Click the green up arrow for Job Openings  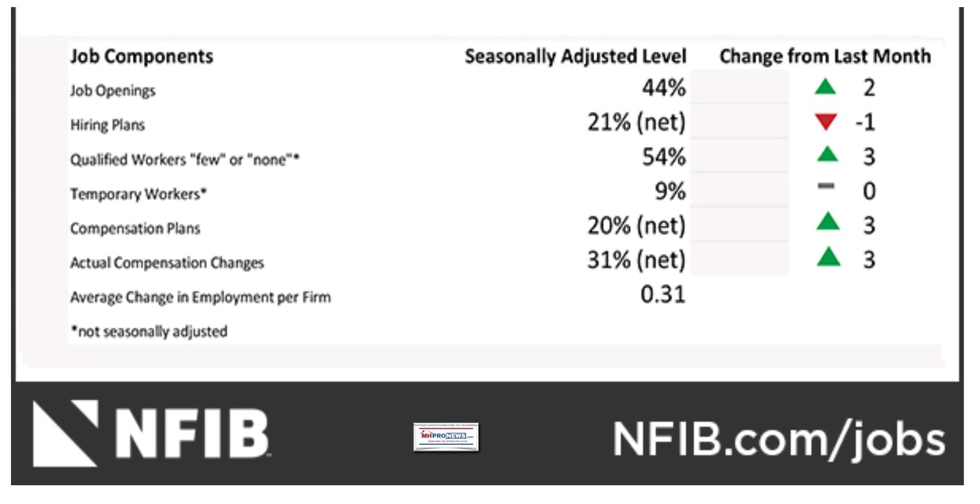[x=826, y=88]
